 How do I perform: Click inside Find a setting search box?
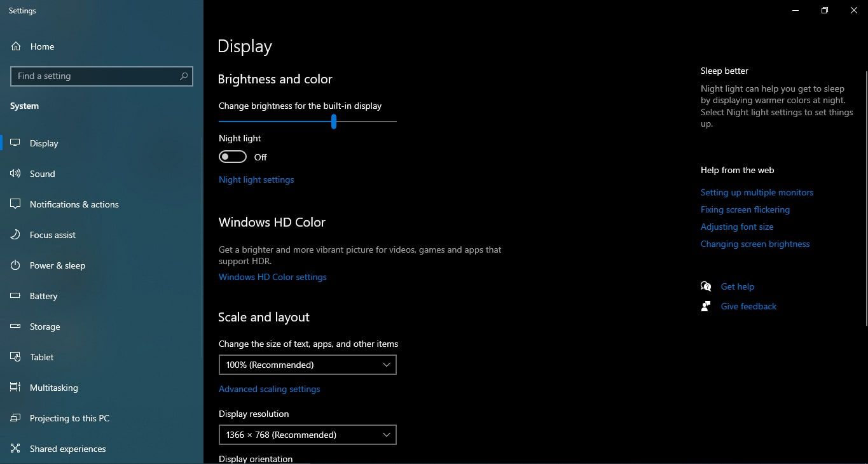[102, 76]
